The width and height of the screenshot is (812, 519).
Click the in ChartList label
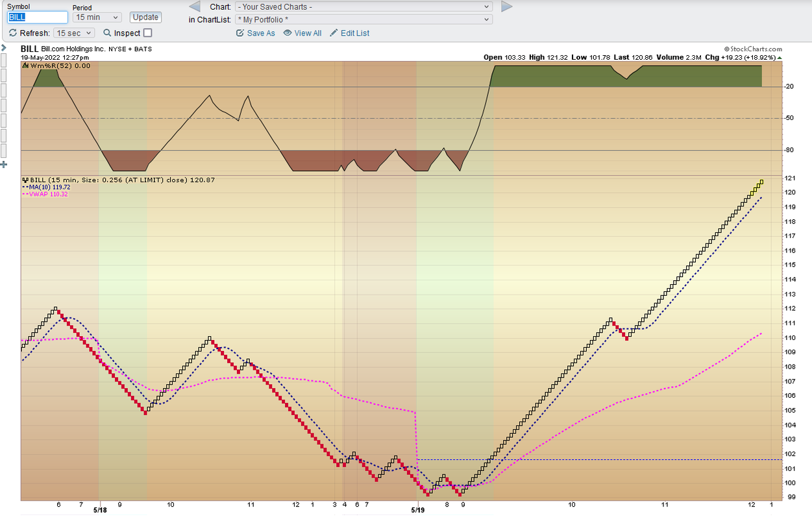click(x=210, y=19)
